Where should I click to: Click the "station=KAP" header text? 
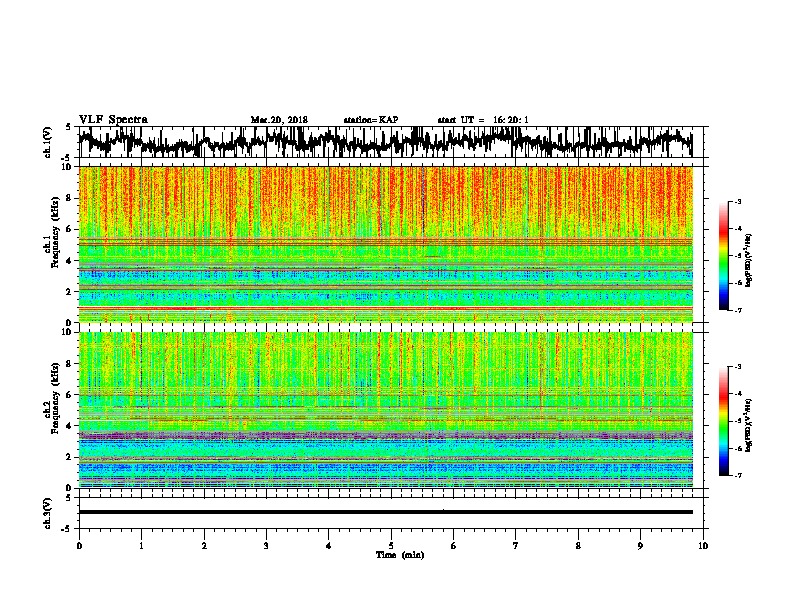(x=371, y=120)
